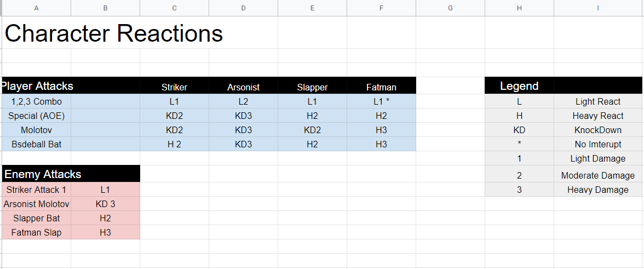Select the L1 * cell under Fatman

pos(381,101)
